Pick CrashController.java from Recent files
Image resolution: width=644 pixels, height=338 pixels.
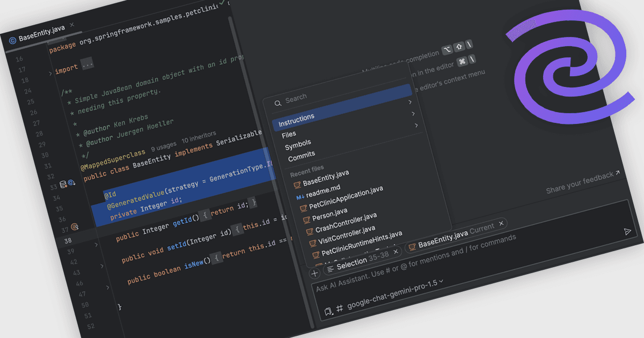346,223
